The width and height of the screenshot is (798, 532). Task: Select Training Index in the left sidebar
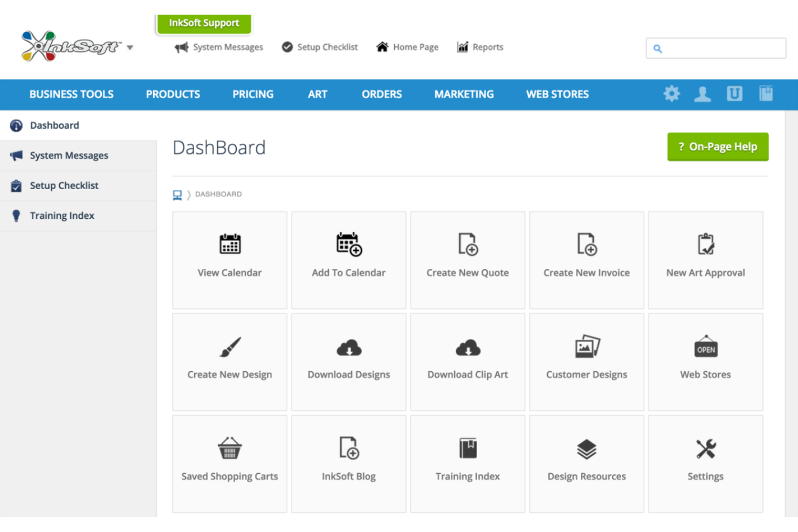pos(78,216)
